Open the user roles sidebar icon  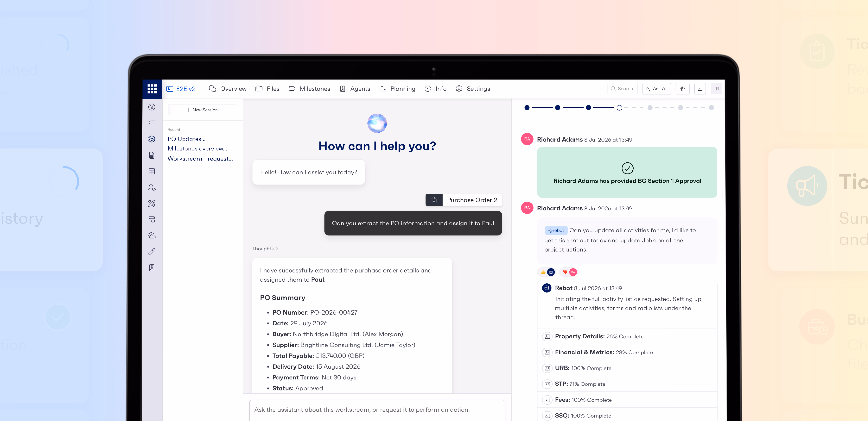coord(152,187)
